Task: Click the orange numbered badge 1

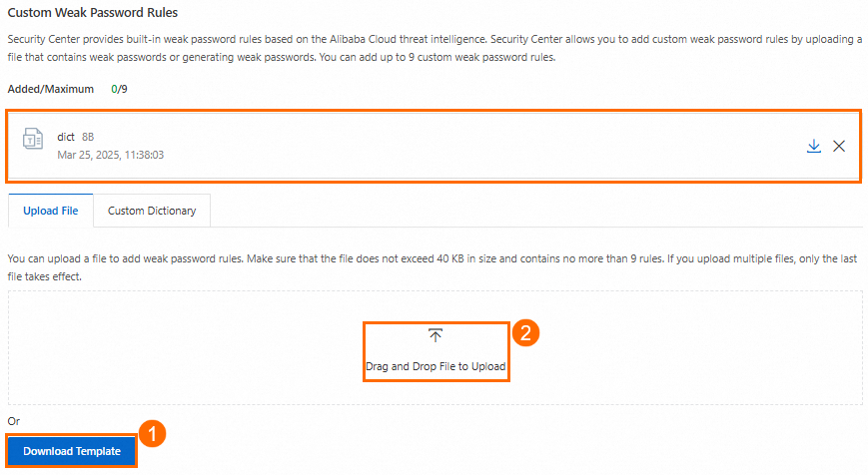Action: pyautogui.click(x=150, y=434)
